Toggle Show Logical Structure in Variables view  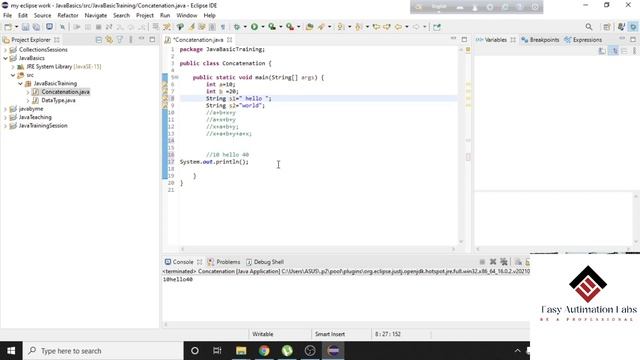tap(613, 51)
